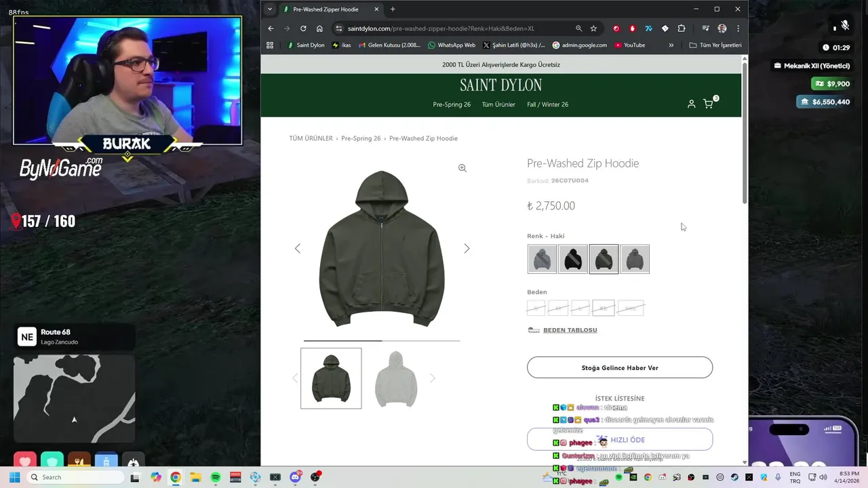The image size is (868, 488).
Task: Select size M option
Action: coord(558,308)
